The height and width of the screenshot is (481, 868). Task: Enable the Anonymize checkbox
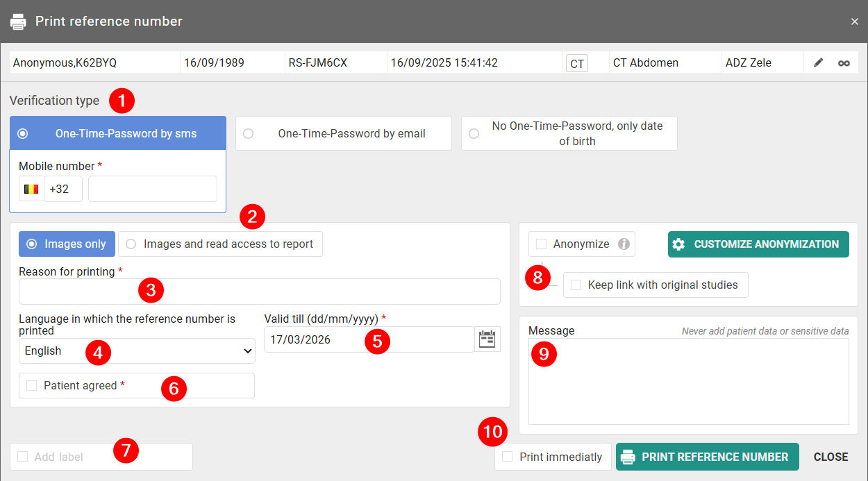tap(541, 244)
